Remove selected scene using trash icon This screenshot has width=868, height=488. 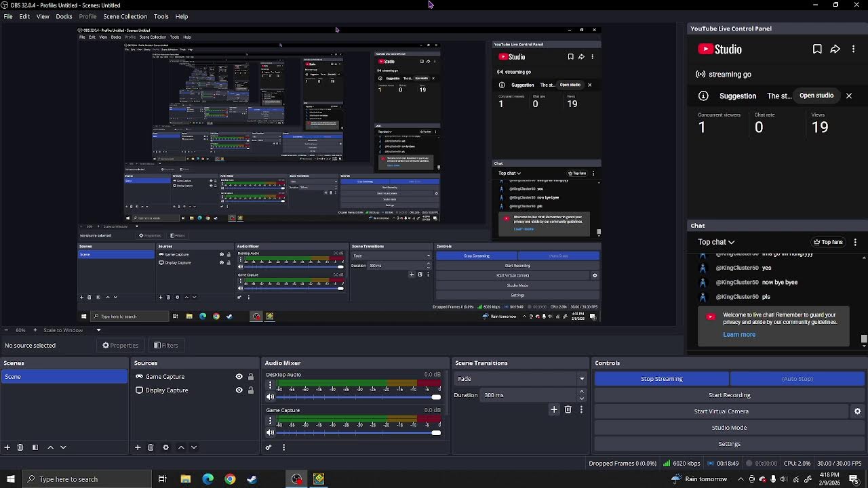pos(20,447)
